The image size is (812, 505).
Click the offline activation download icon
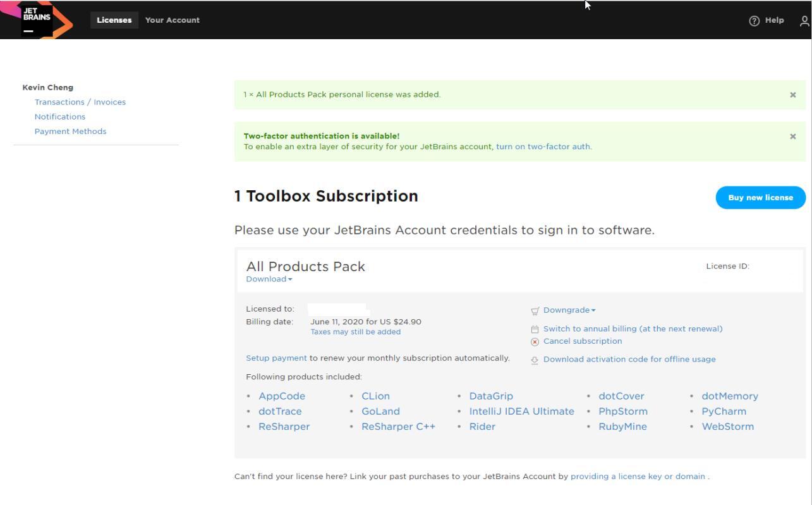535,360
